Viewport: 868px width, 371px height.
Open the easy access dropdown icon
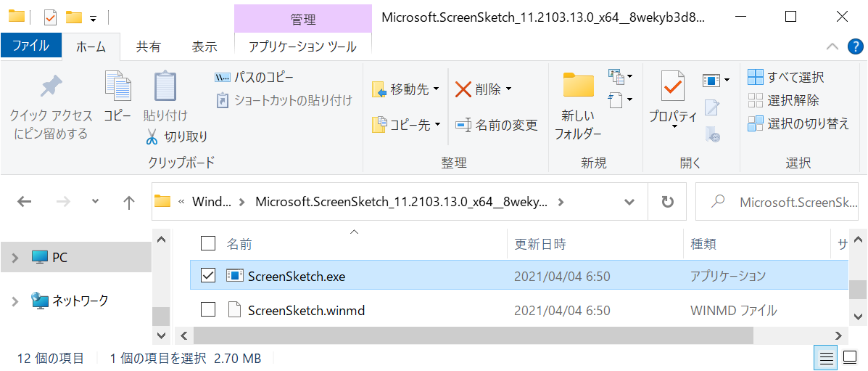620,99
